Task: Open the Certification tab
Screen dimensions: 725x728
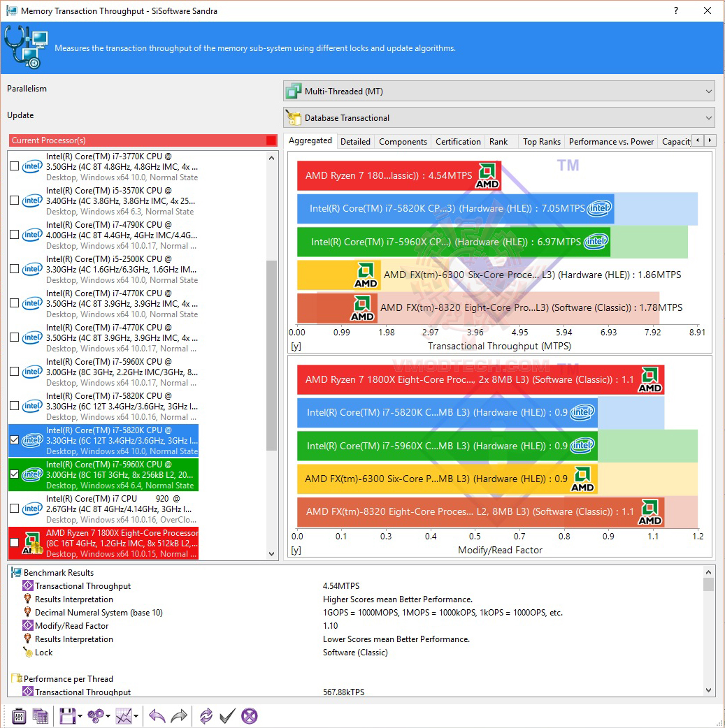Action: (458, 142)
